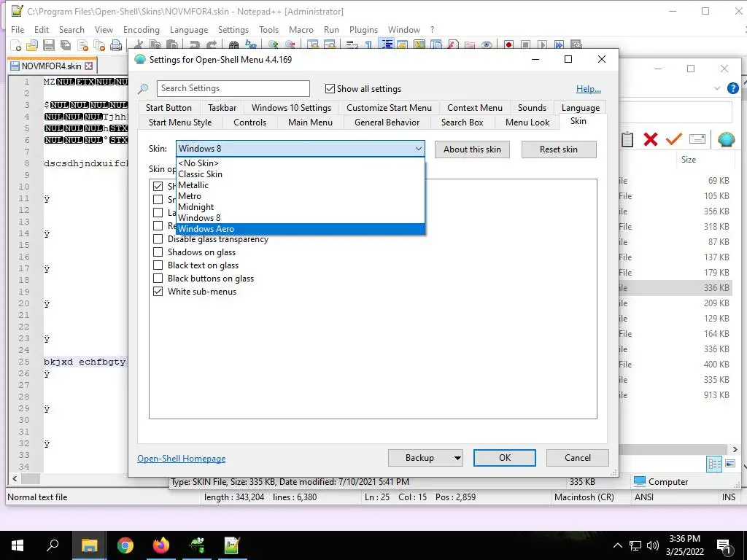Click the Playback macro icon in Notepad++ toolbar
This screenshot has height=560, width=747.
click(542, 45)
